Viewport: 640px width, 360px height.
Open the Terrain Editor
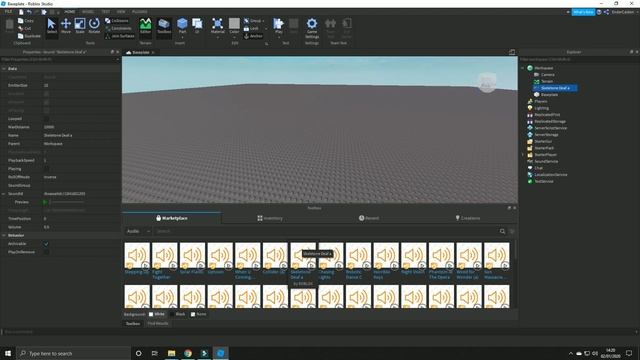145,26
